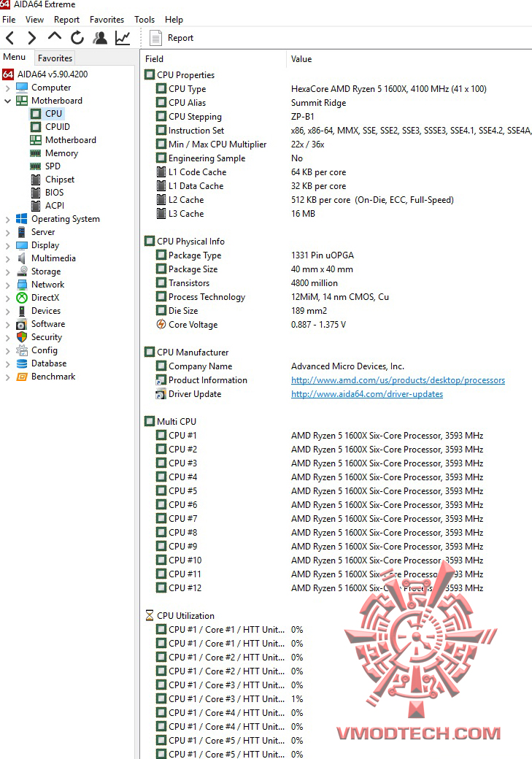The height and width of the screenshot is (759, 532).
Task: Go up one level with Up arrow
Action: point(55,36)
